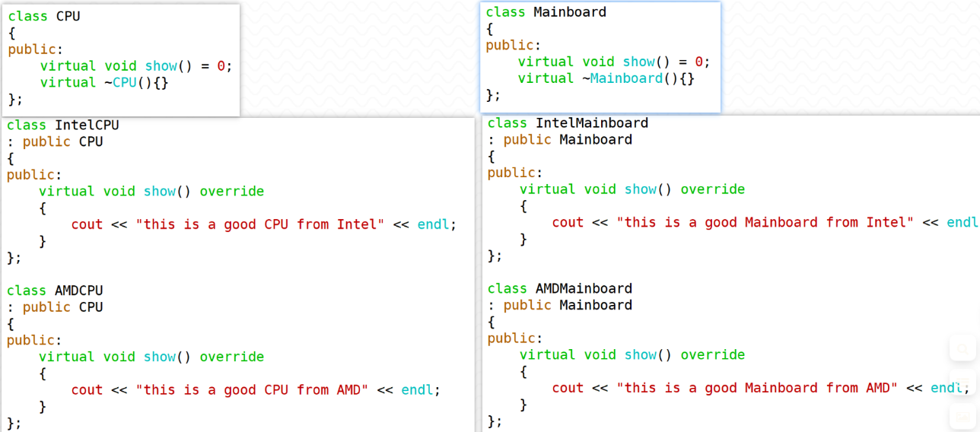Click the pure virtual show() line in class CPU
The width and height of the screenshot is (980, 432).
click(x=136, y=66)
